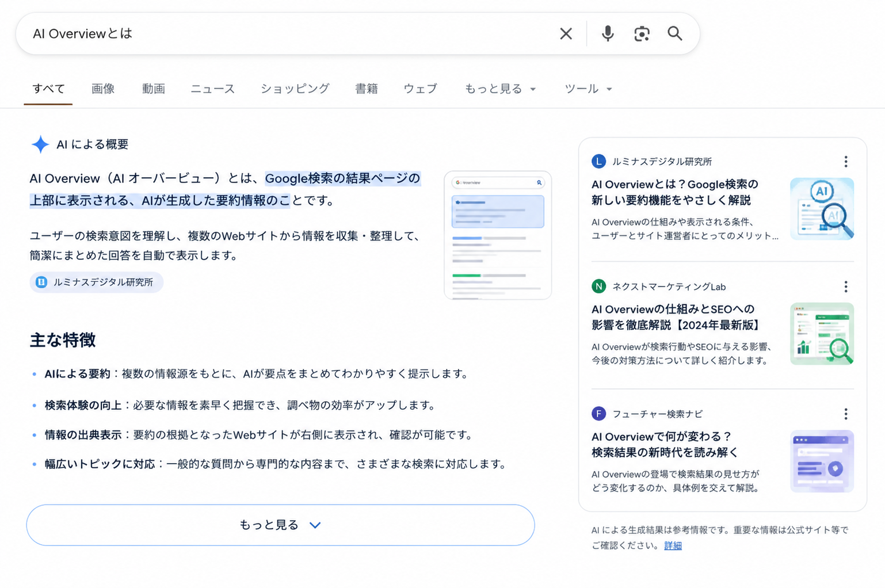Open options menu for フューチャー検索ナビ card
The height and width of the screenshot is (588, 885).
click(x=845, y=414)
